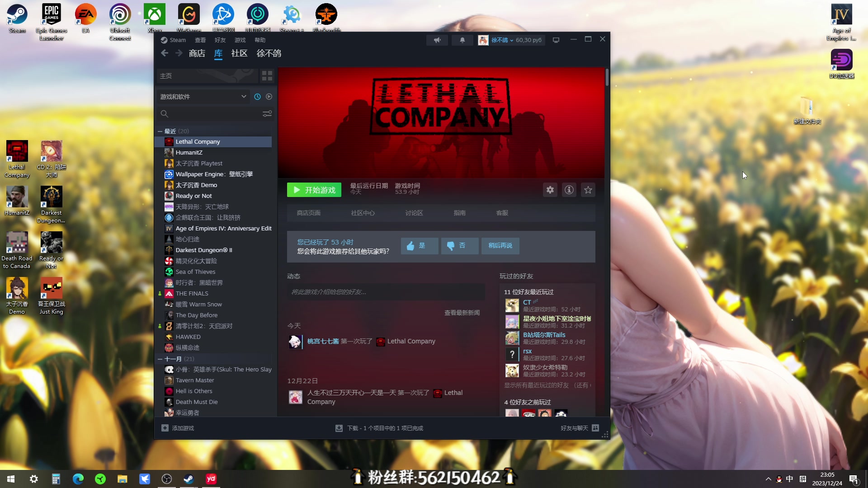
Task: Open the downloads icon in bottom bar
Action: [x=339, y=428]
